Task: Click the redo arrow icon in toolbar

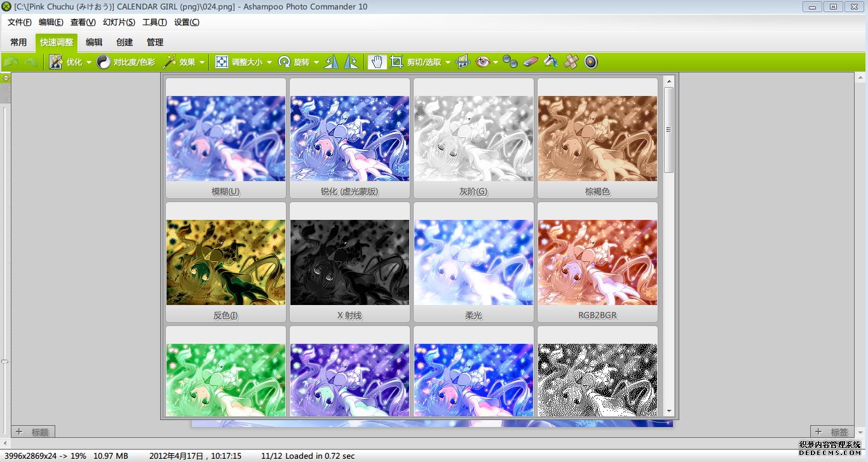Action: 31,62
